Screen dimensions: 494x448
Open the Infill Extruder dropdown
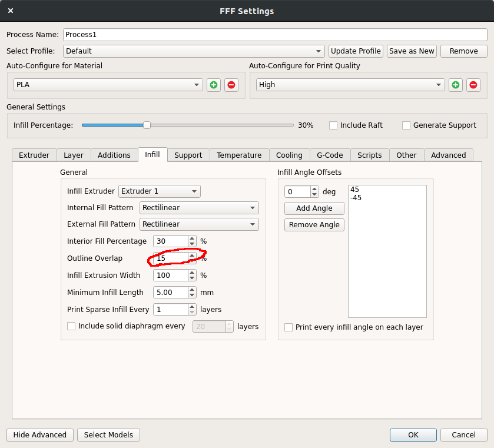click(160, 191)
